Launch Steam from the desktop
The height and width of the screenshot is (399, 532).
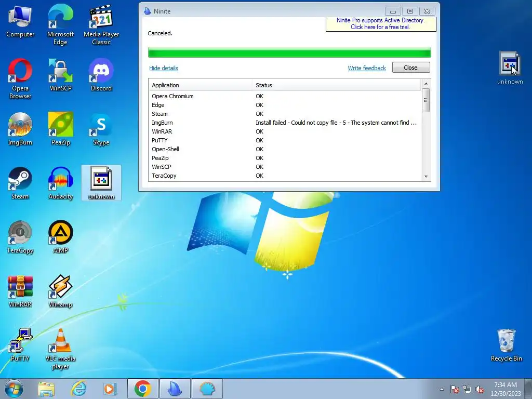pyautogui.click(x=20, y=183)
